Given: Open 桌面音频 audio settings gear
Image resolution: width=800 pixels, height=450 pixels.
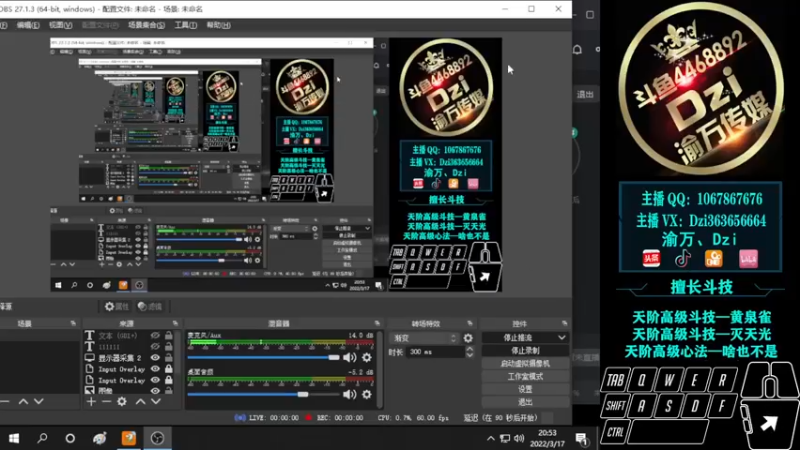Looking at the screenshot, I should coord(366,394).
